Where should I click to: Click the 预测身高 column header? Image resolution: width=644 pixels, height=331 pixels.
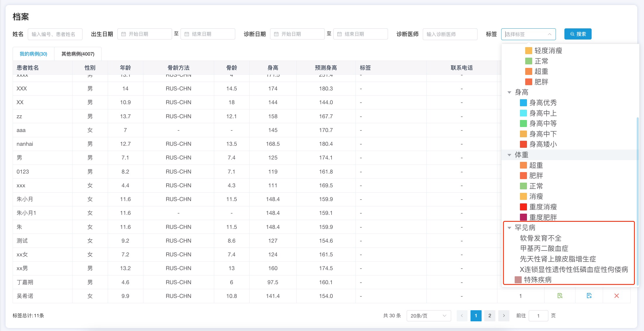[326, 68]
